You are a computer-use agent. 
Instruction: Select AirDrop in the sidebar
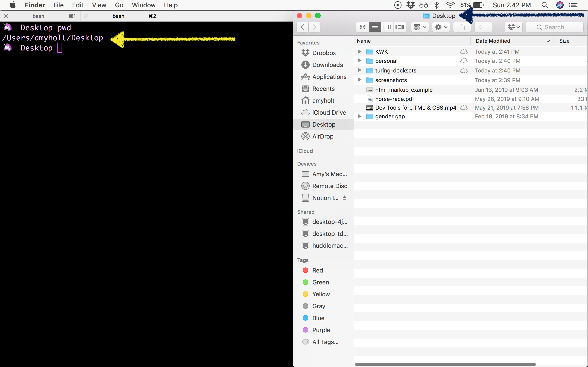(x=322, y=136)
